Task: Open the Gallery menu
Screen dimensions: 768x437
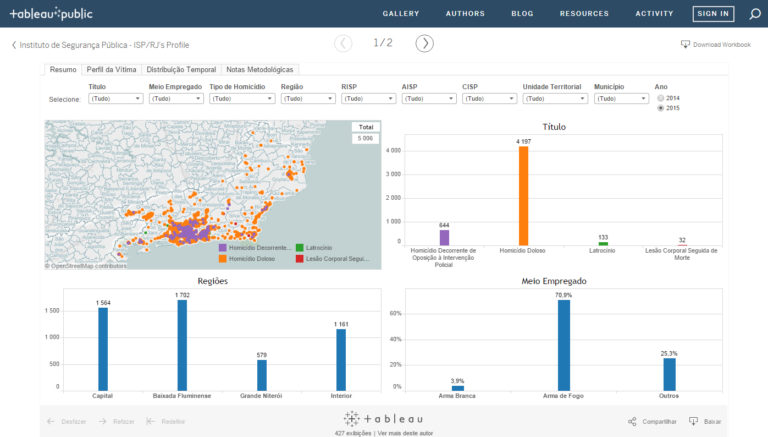Action: coord(401,14)
